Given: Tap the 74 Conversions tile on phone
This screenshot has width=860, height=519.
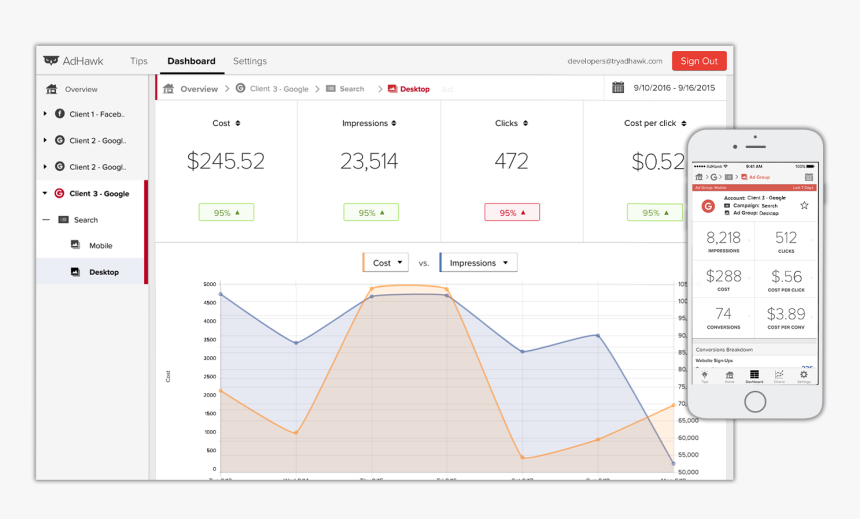Looking at the screenshot, I should click(x=723, y=317).
